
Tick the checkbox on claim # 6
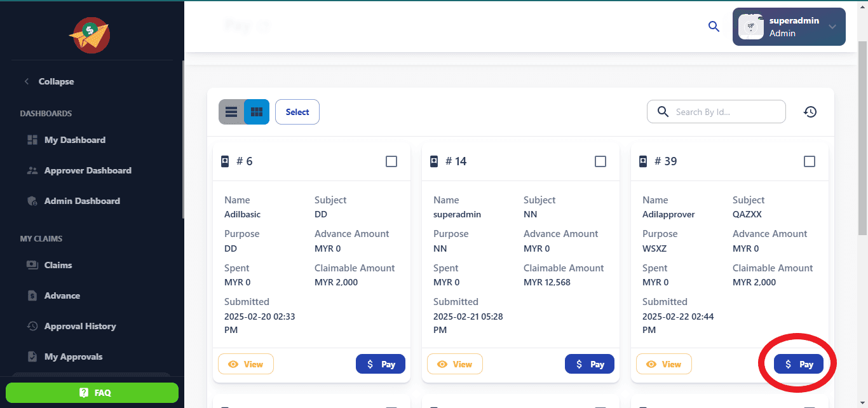pyautogui.click(x=391, y=161)
